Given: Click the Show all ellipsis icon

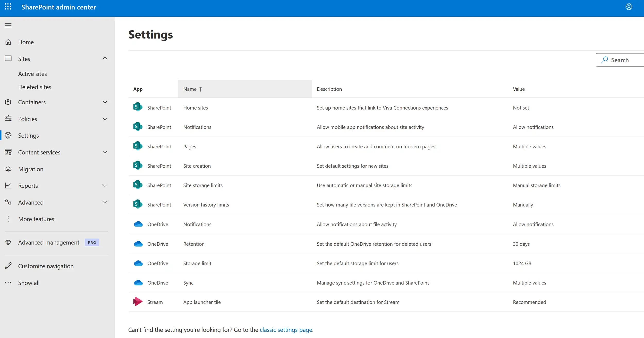Looking at the screenshot, I should [8, 283].
